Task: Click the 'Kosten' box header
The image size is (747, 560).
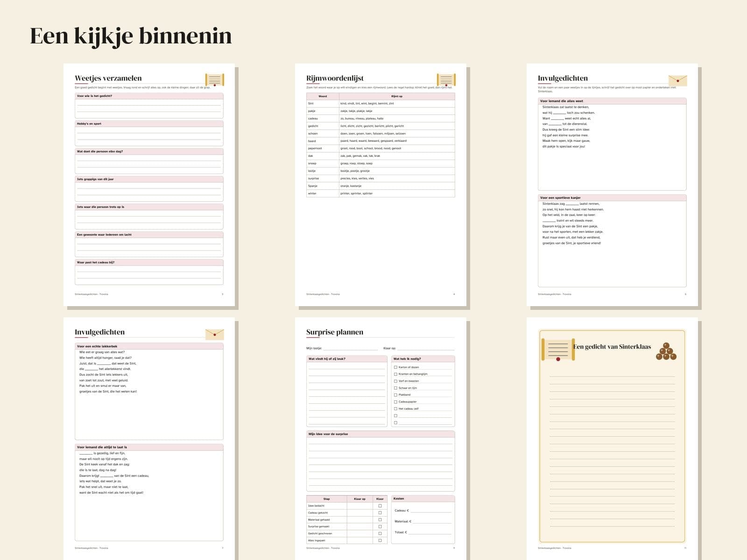Action: click(x=423, y=498)
